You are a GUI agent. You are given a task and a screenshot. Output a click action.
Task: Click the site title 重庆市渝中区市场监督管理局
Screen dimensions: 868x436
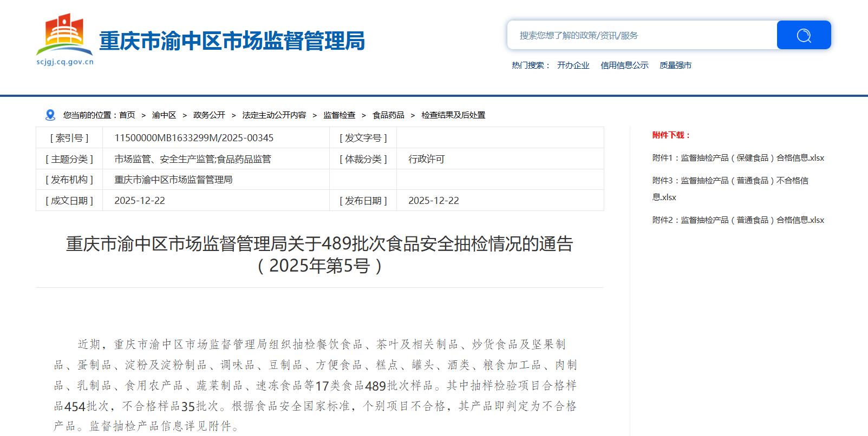tap(232, 41)
